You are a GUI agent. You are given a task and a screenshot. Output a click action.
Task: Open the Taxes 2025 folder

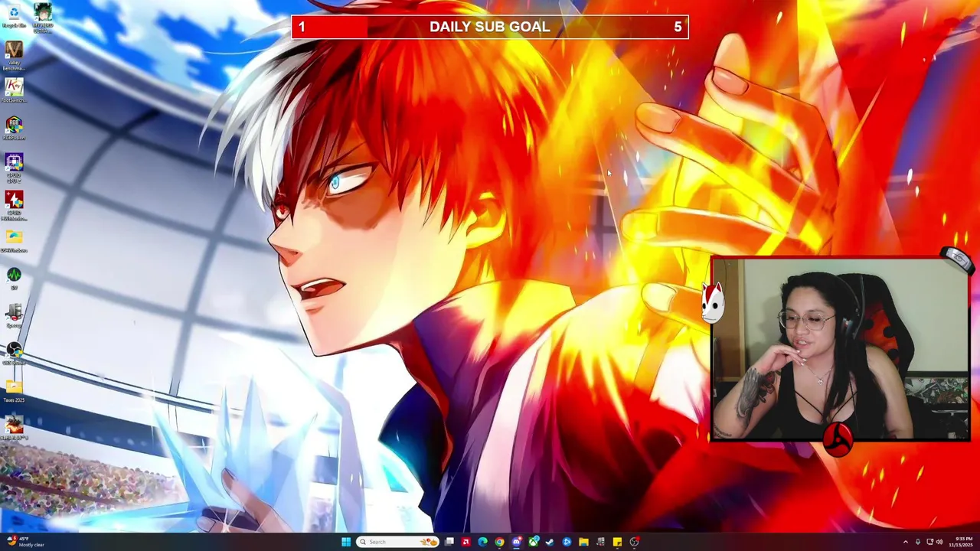[x=14, y=390]
